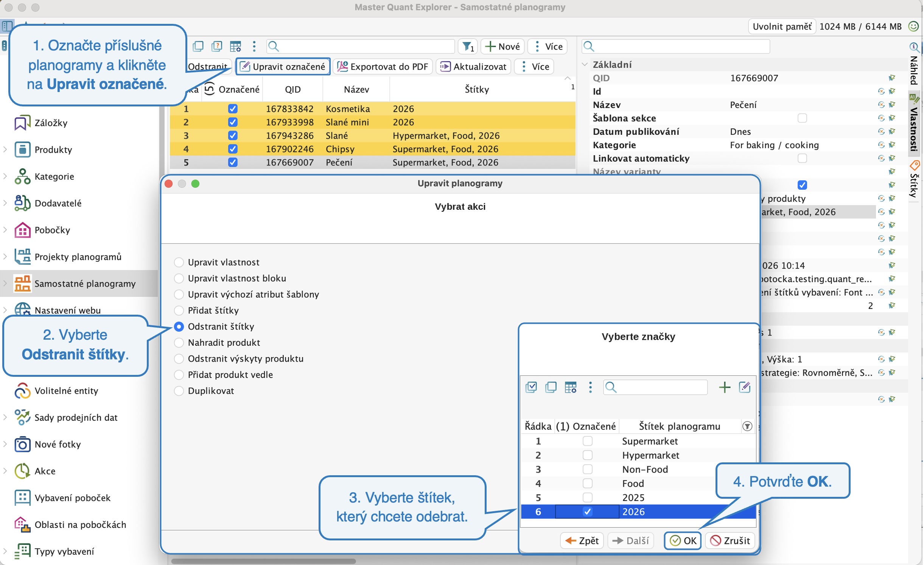Expand the Nové fotky chevron
Image resolution: width=924 pixels, height=565 pixels.
point(5,444)
